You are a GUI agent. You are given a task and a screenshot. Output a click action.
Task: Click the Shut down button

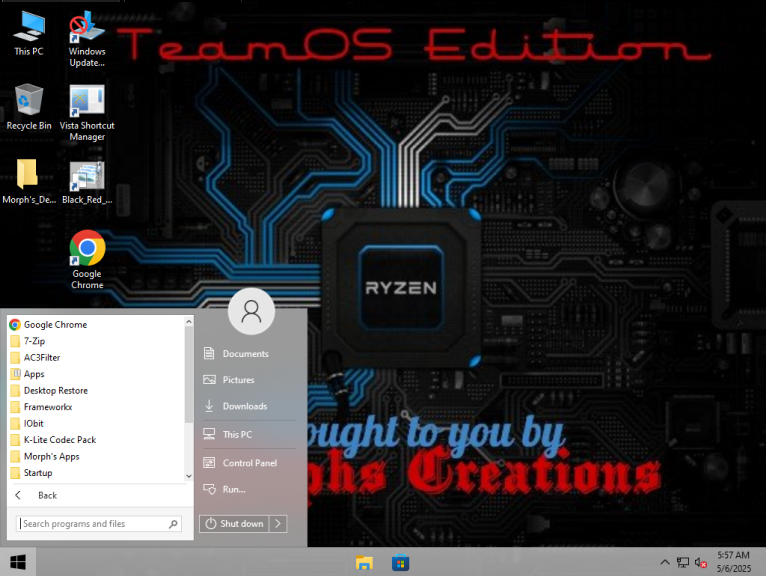click(234, 524)
